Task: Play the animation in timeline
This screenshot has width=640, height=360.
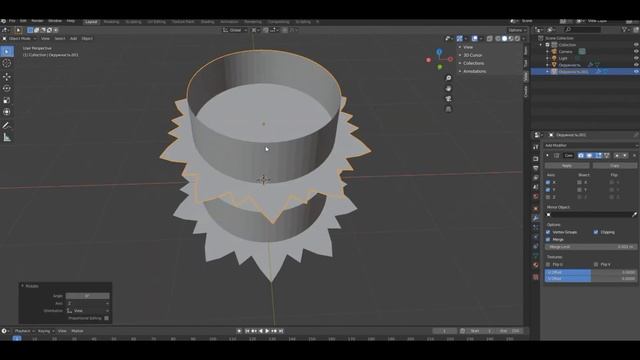Action: tap(267, 331)
